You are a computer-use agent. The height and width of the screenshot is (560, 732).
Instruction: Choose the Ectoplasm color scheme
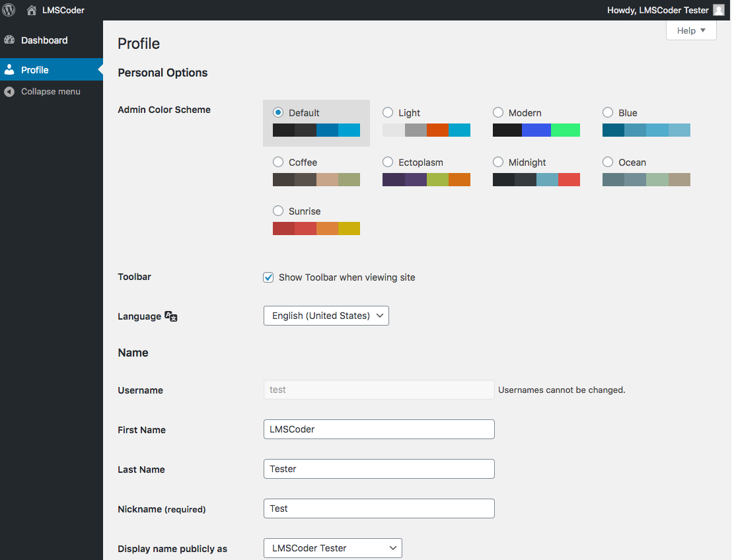point(388,162)
